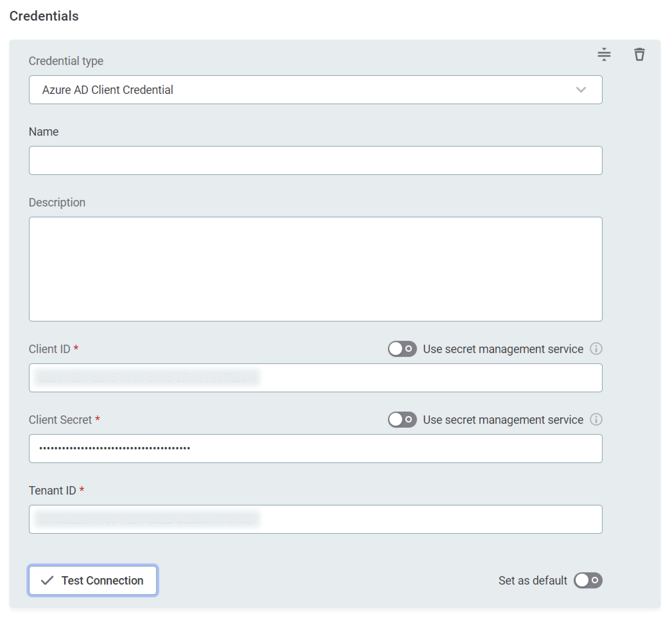Click info icon beside Client ID toggle
Image resolution: width=672 pixels, height=618 pixels.
point(596,349)
